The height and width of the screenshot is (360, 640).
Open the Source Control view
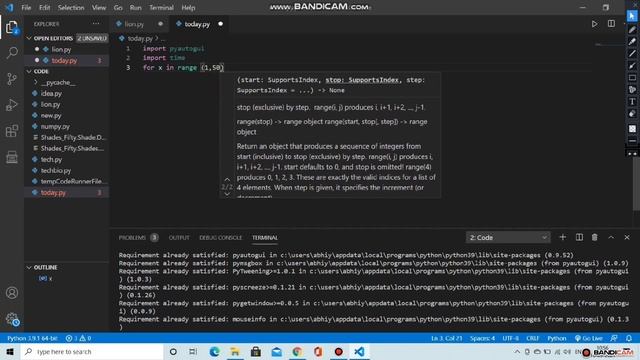coord(12,79)
